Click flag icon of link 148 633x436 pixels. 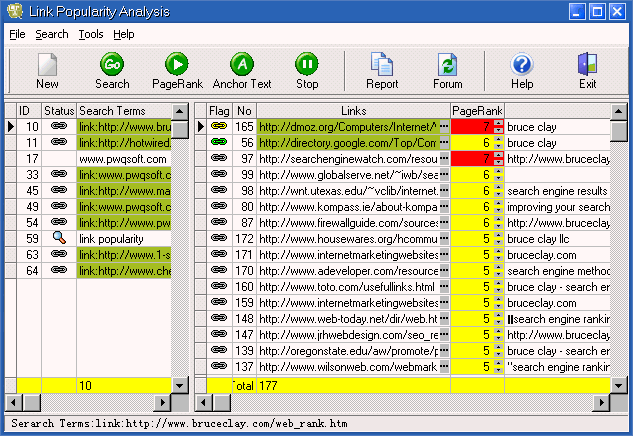pos(219,318)
